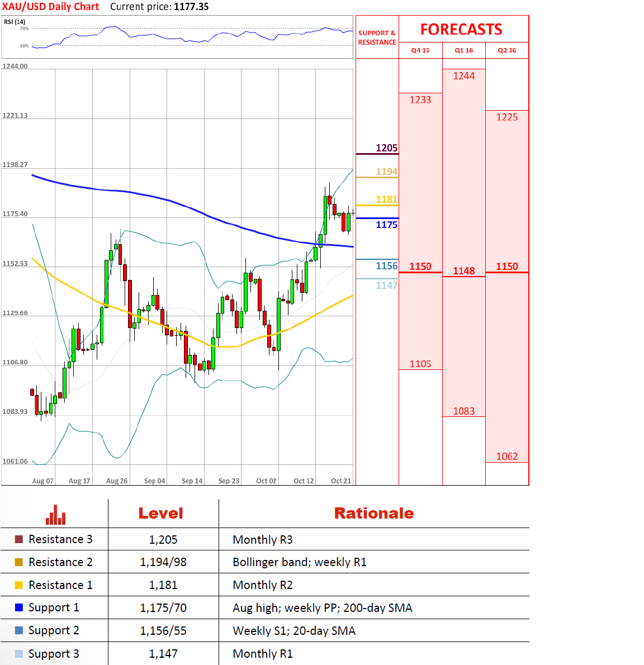The height and width of the screenshot is (665, 644).
Task: Click the 1205 resistance level label
Action: pyautogui.click(x=386, y=148)
